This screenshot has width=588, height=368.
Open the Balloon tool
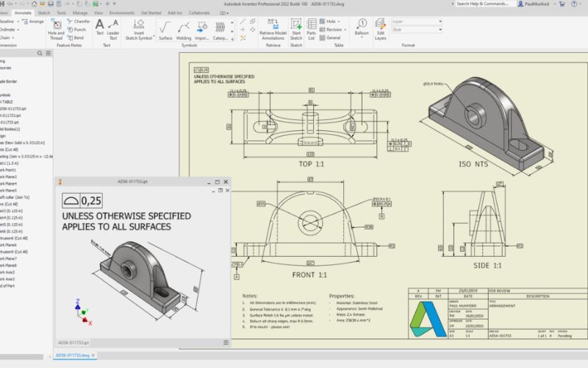(x=362, y=28)
